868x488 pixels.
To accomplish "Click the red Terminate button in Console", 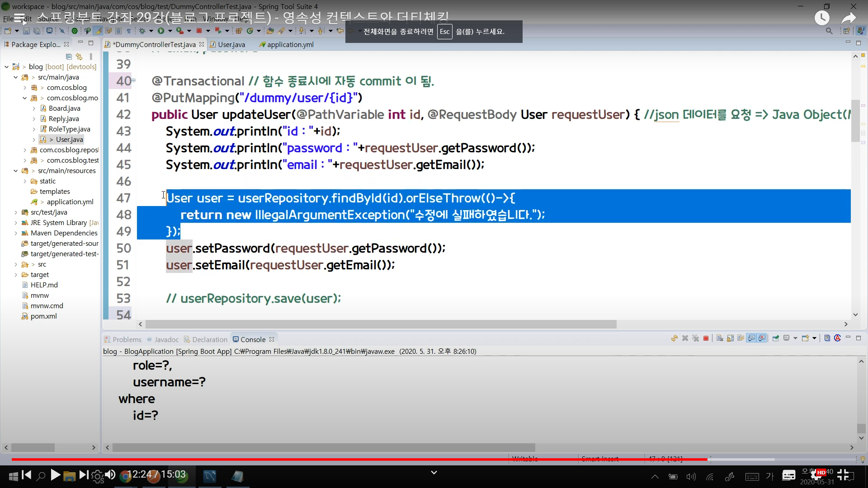I will [706, 338].
